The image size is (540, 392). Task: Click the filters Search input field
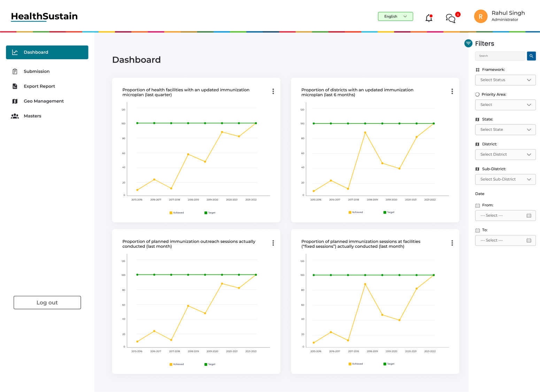(x=500, y=56)
